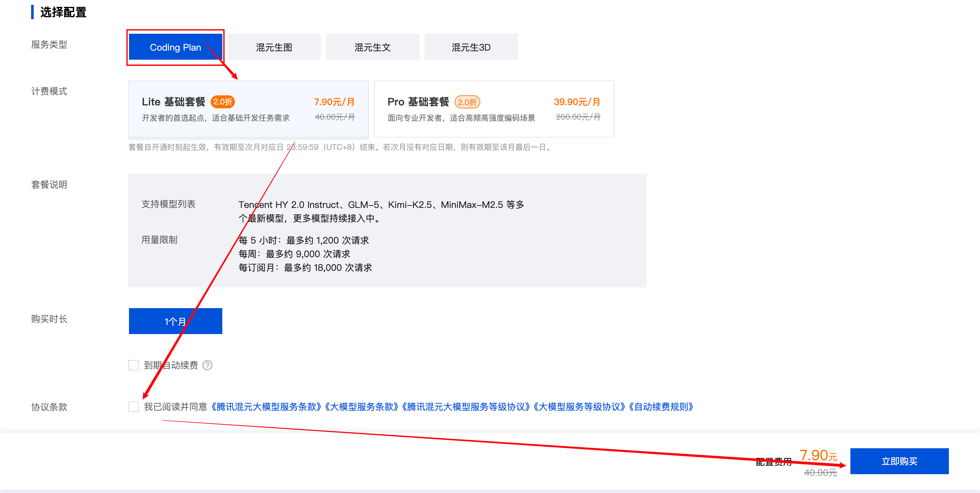
Task: Switch to the 混元生文 service tab
Action: (x=372, y=47)
